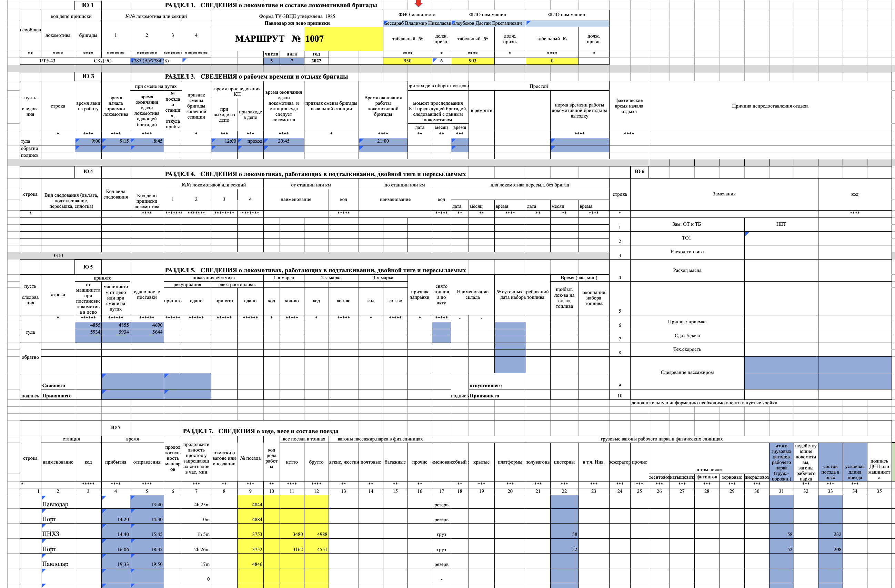Select yellow табельный number 950 cell
Image resolution: width=895 pixels, height=588 pixels.
pyautogui.click(x=407, y=61)
